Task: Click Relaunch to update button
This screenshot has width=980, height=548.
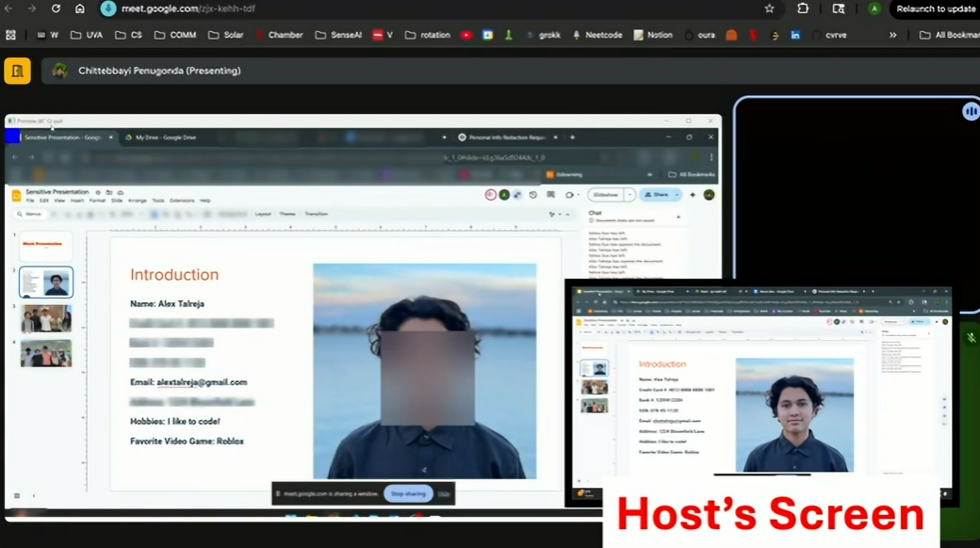Action: click(x=935, y=8)
